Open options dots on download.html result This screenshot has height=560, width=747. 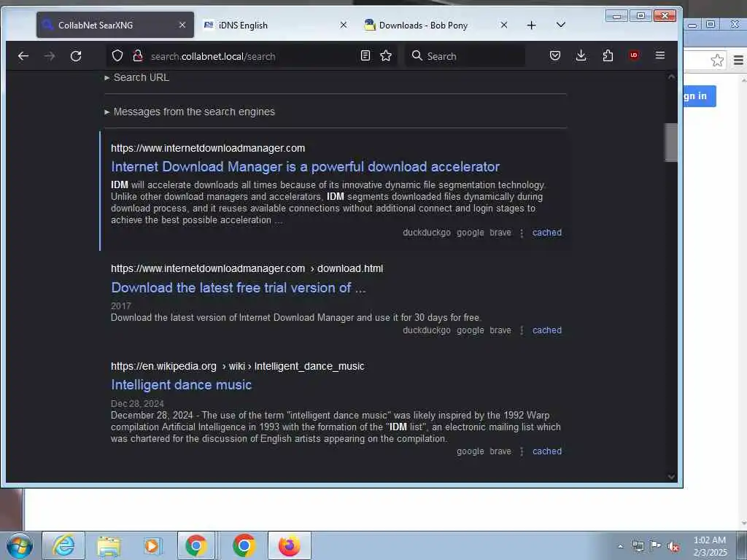coord(522,330)
